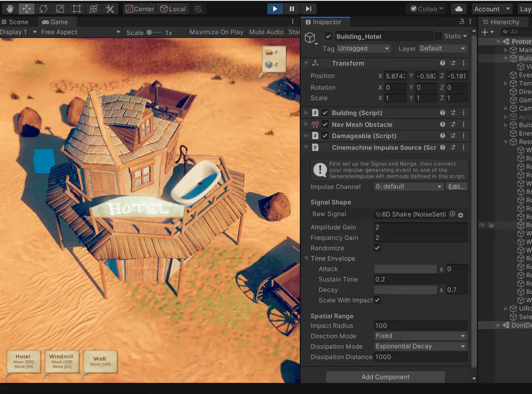The height and width of the screenshot is (394, 532).
Task: Click the Maximize On Play button
Action: 216,32
